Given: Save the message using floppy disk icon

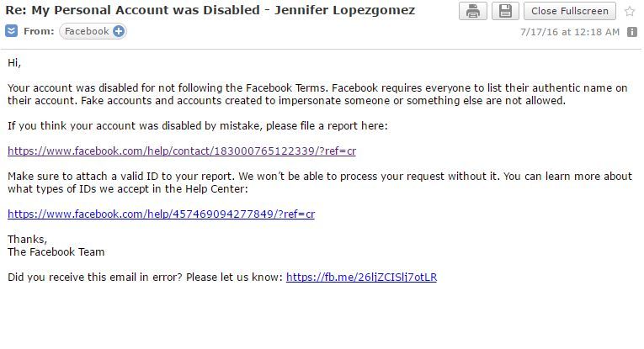Looking at the screenshot, I should [505, 11].
